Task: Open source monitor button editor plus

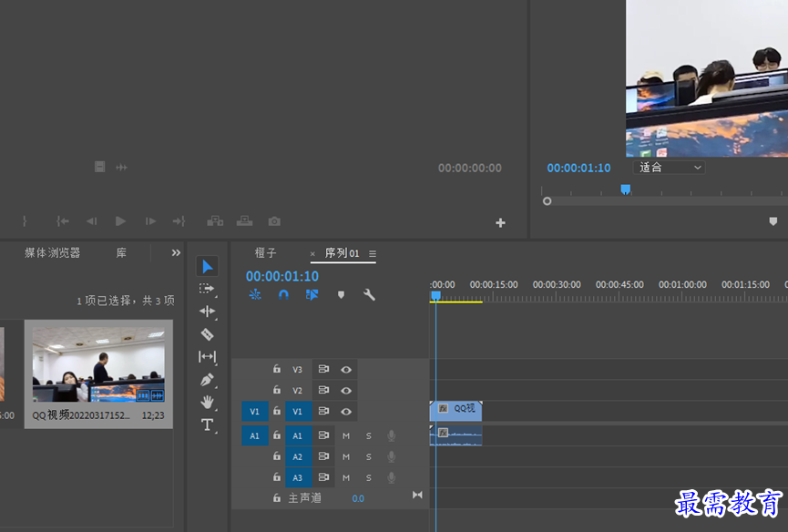Action: tap(500, 222)
